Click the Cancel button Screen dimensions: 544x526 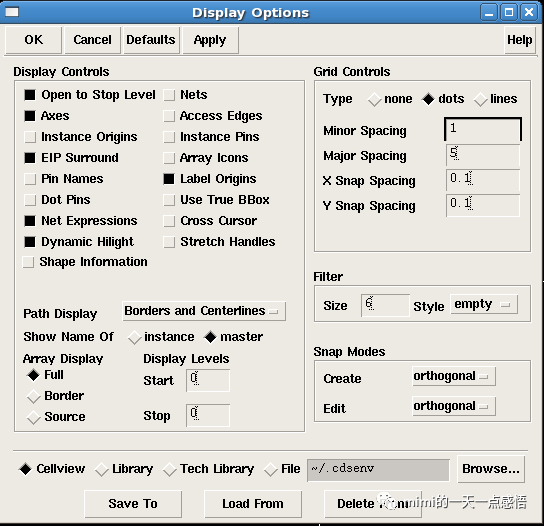point(92,40)
